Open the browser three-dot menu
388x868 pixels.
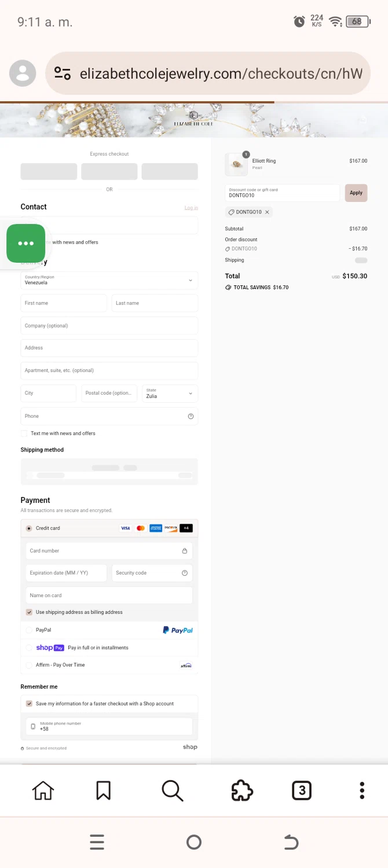point(362,790)
